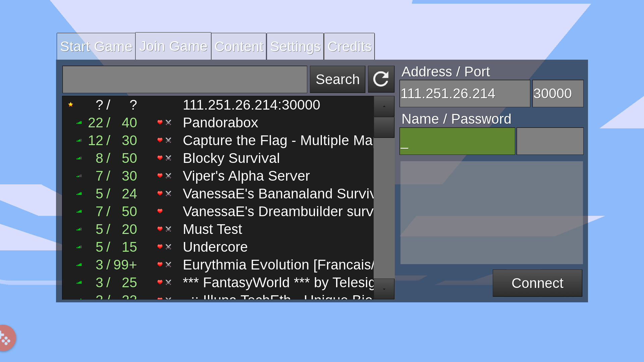This screenshot has height=362, width=644.
Task: Switch to the Start Game tab
Action: coord(96,47)
